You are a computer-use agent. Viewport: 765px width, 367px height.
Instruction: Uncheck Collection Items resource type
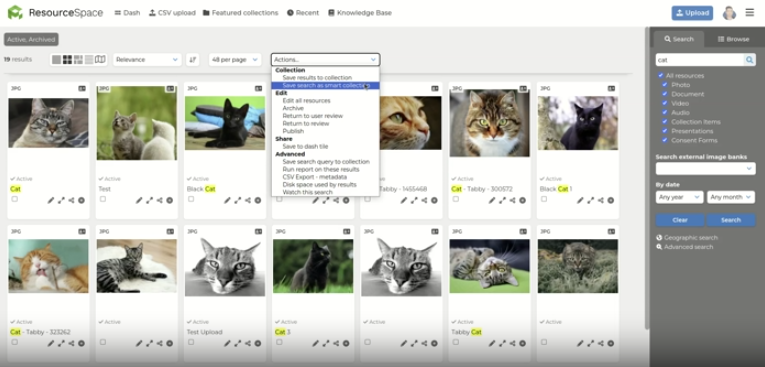[664, 122]
